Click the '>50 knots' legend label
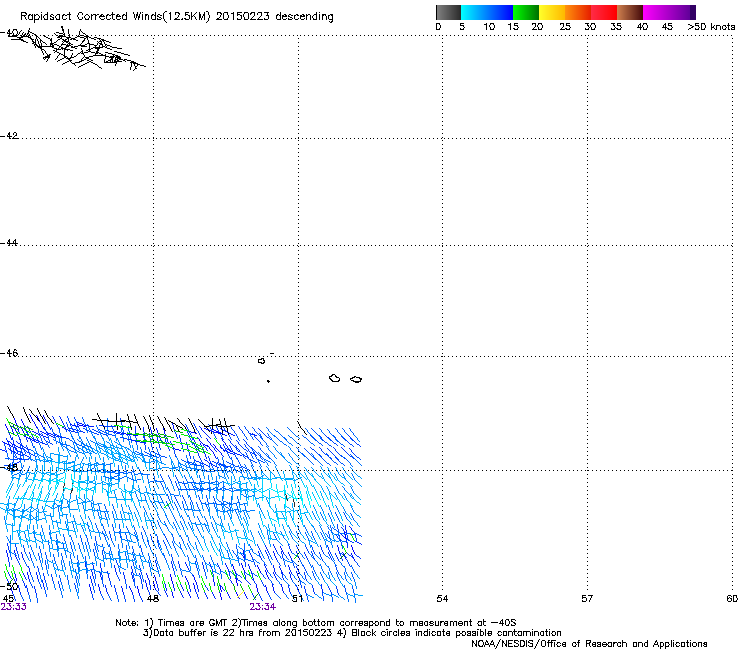The width and height of the screenshot is (740, 650). (711, 27)
